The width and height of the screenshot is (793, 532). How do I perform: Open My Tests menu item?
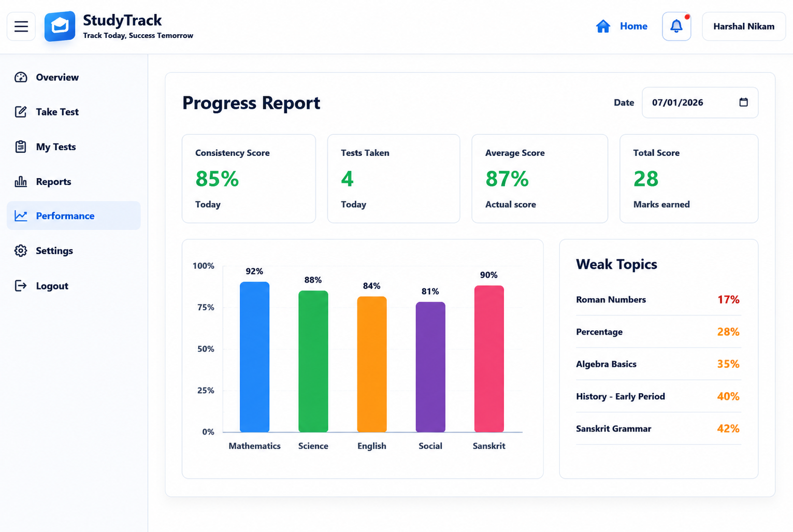pyautogui.click(x=74, y=147)
